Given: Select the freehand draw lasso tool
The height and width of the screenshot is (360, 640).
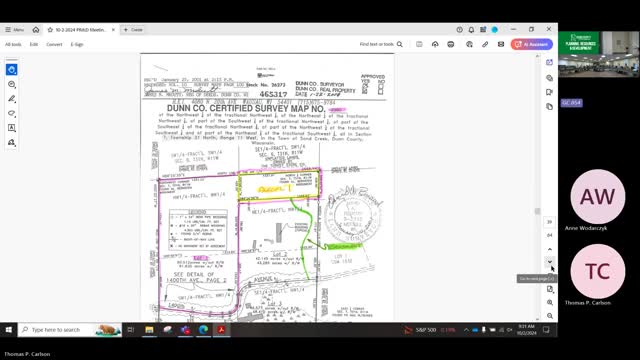Looking at the screenshot, I should click(11, 113).
